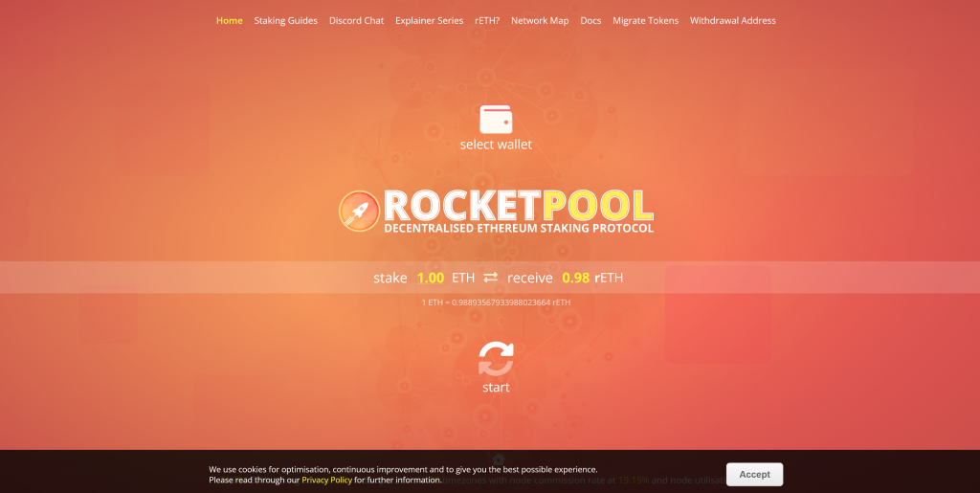Open the Privacy Policy link
The width and height of the screenshot is (980, 493).
coord(327,480)
